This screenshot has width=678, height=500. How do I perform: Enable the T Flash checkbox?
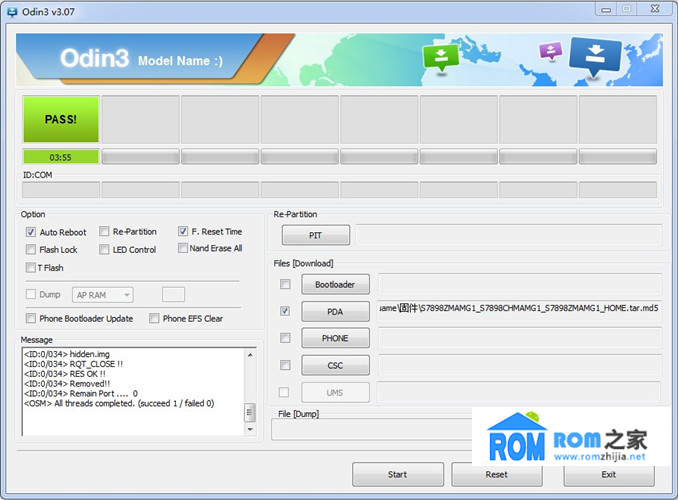[x=31, y=268]
